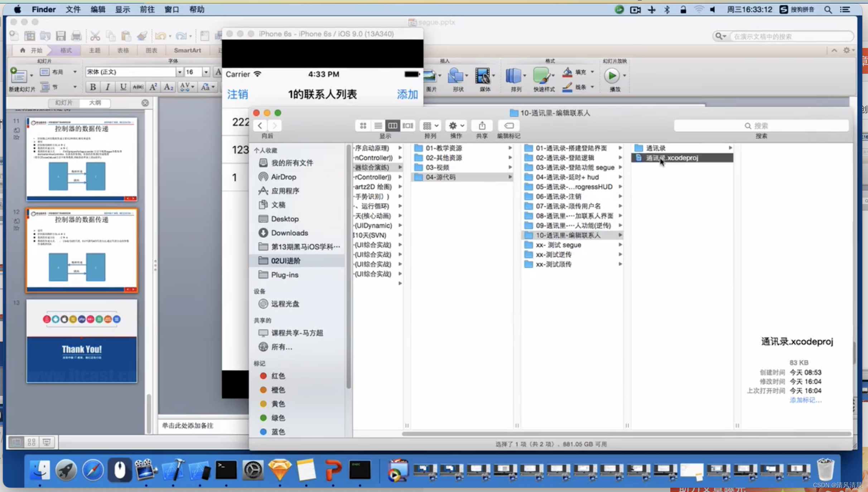Toggle underline in PowerPoint ribbon

[123, 87]
